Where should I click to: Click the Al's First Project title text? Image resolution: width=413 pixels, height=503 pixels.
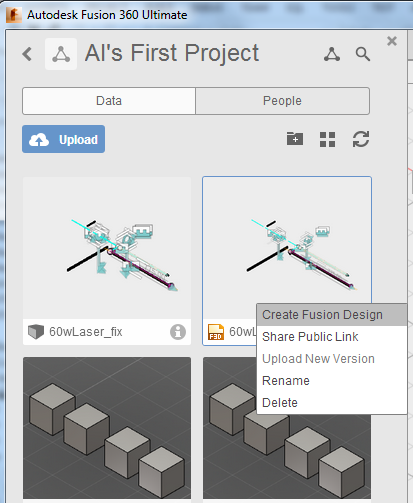pyautogui.click(x=172, y=53)
